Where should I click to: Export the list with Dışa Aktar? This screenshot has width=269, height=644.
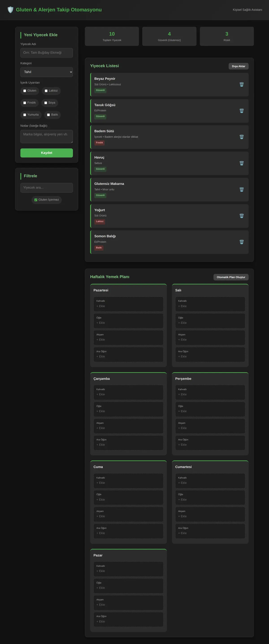click(239, 66)
